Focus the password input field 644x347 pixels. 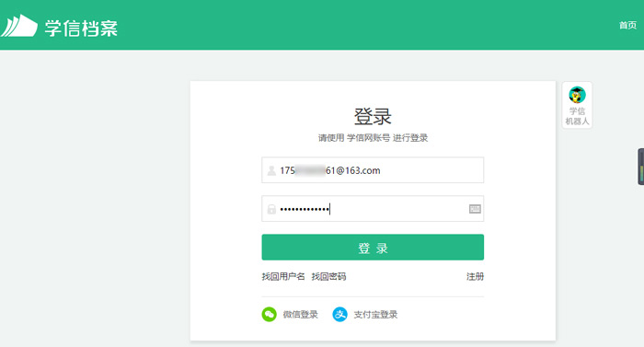click(373, 209)
